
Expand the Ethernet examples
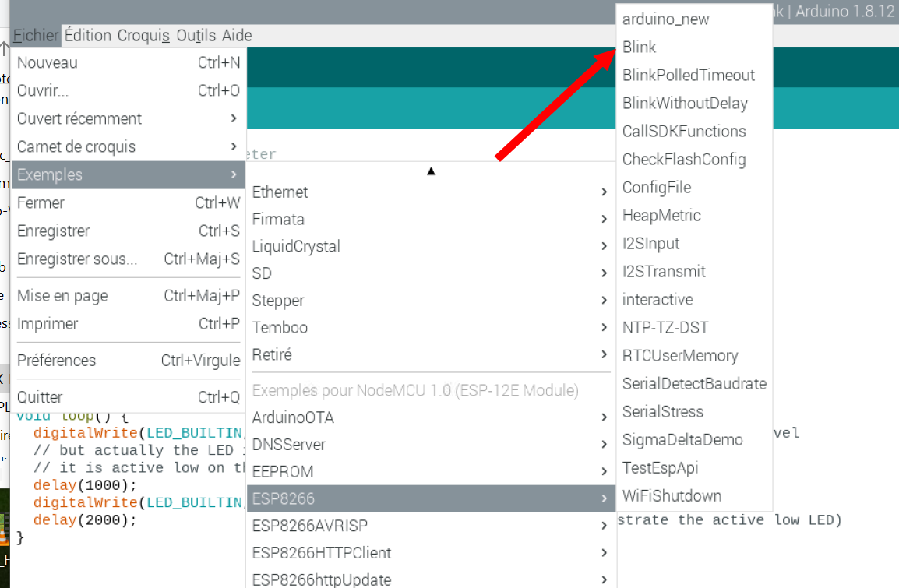[x=431, y=192]
